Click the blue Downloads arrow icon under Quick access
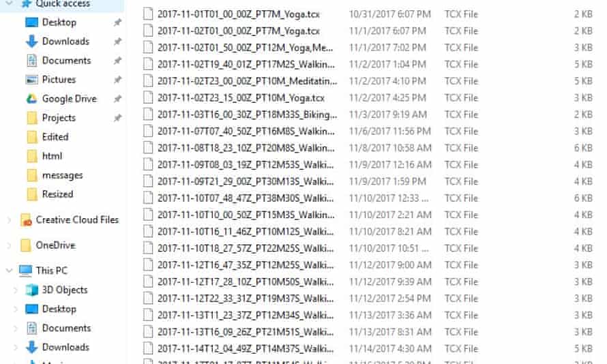 (x=31, y=41)
